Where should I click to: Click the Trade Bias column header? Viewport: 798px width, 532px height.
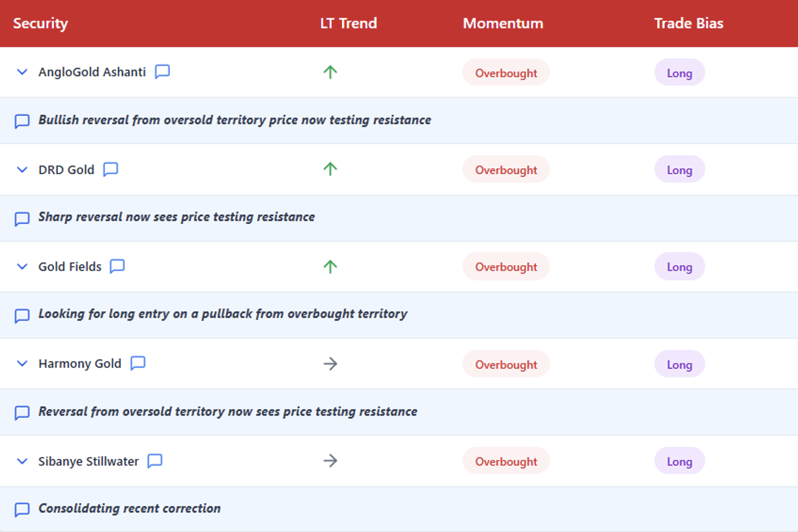(688, 23)
